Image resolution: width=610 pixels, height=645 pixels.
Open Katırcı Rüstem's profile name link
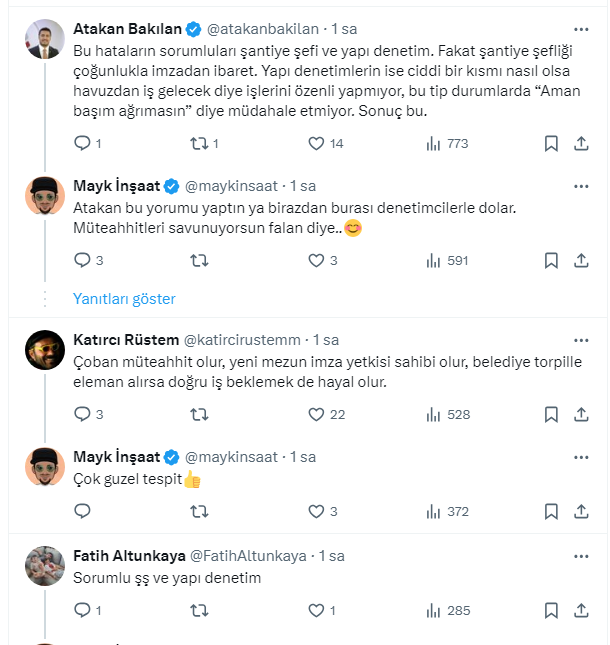tap(126, 339)
